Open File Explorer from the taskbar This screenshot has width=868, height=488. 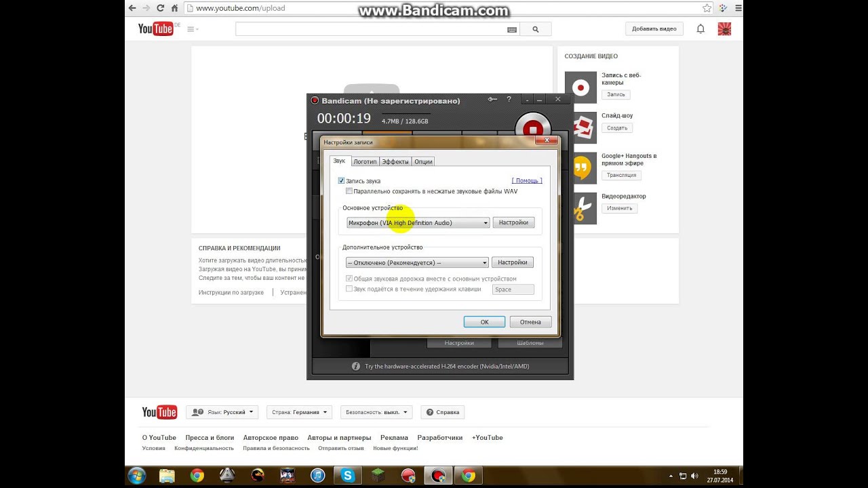pyautogui.click(x=167, y=476)
